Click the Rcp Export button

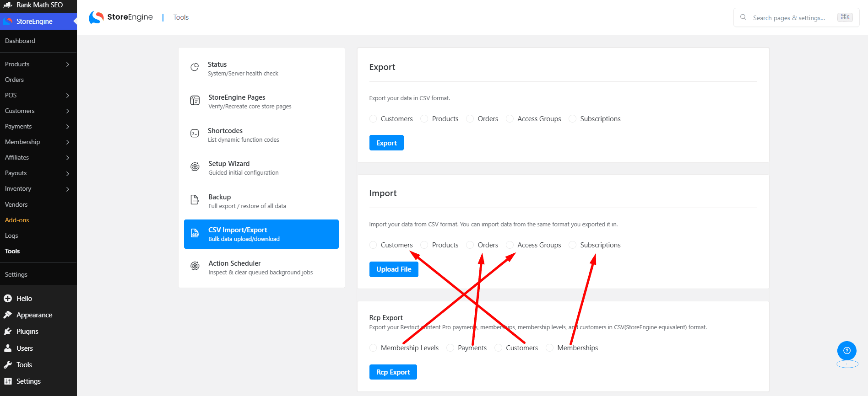(393, 372)
